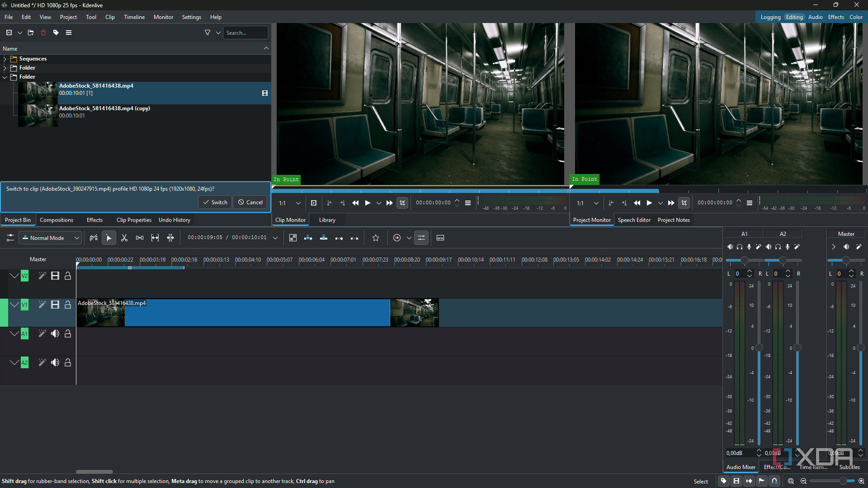The image size is (868, 488).
Task: Play the clip monitor
Action: pyautogui.click(x=368, y=203)
